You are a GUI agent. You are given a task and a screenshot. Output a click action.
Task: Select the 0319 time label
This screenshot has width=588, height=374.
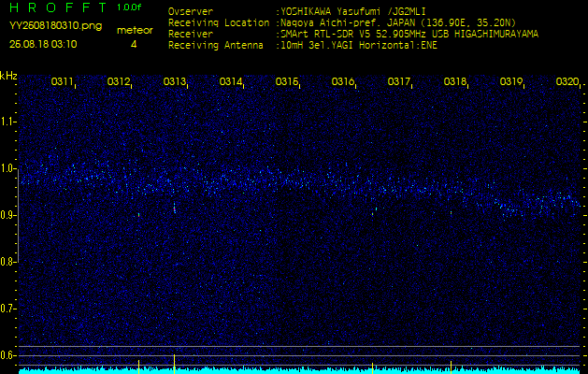(x=510, y=81)
